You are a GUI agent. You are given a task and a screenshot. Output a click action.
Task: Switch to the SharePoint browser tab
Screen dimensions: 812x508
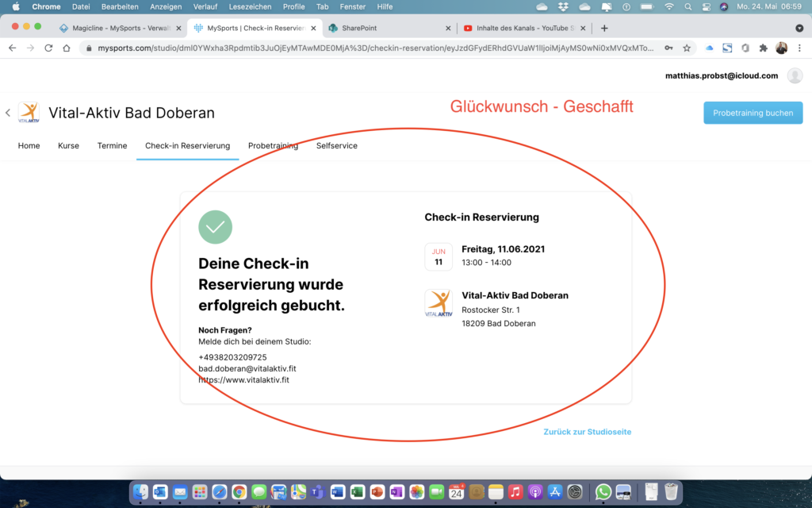tap(389, 28)
